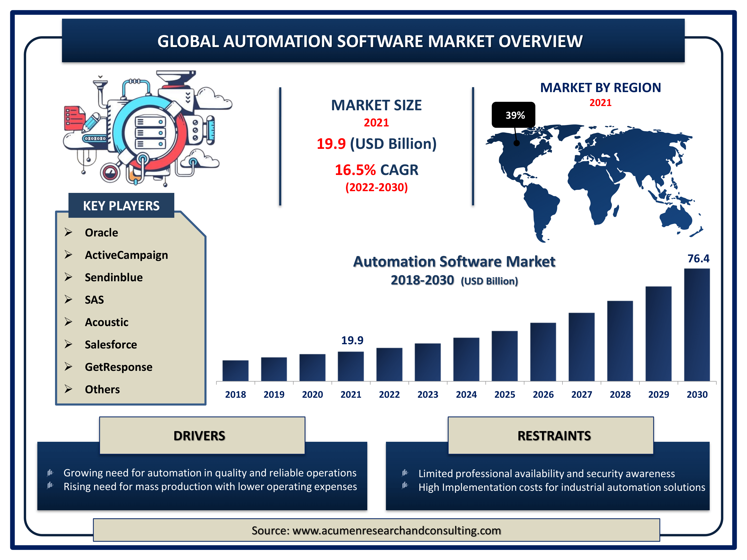The width and height of the screenshot is (747, 560).
Task: Click bullet icon before 'High Implementation costs'
Action: pos(405,485)
